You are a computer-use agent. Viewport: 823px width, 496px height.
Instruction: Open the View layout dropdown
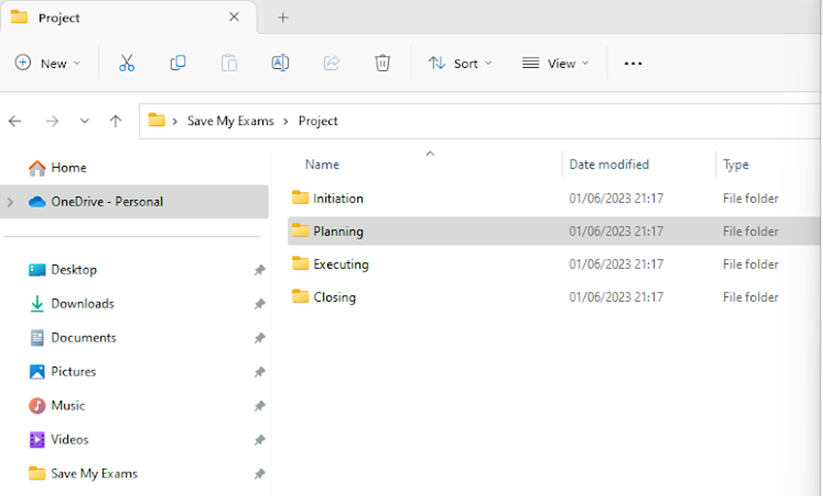(555, 63)
